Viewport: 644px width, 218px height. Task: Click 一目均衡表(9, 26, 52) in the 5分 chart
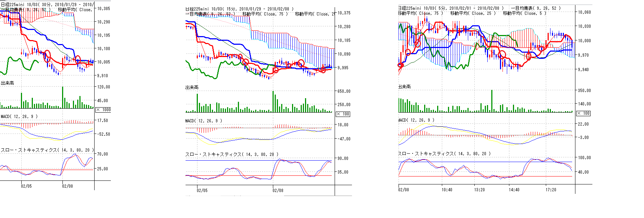click(536, 8)
